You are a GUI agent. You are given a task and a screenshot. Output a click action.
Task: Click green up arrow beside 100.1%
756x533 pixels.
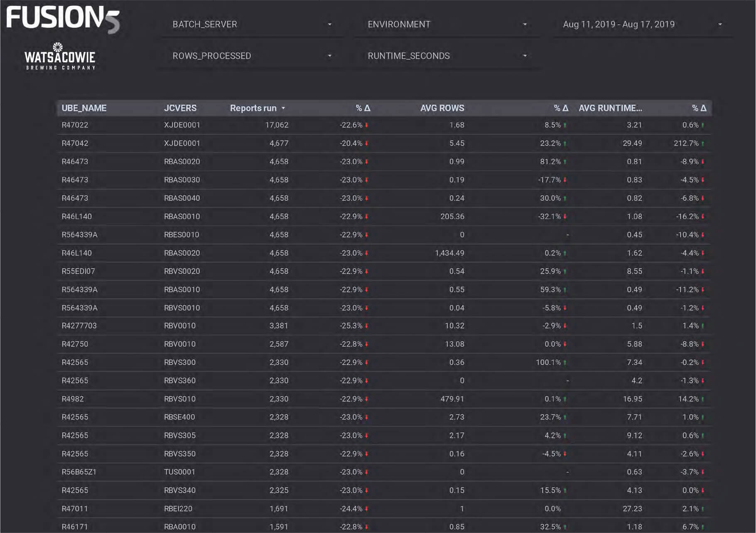click(565, 363)
